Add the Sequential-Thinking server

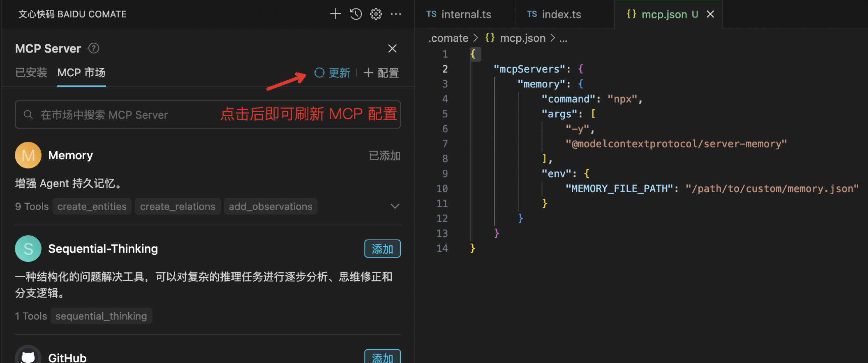click(383, 249)
